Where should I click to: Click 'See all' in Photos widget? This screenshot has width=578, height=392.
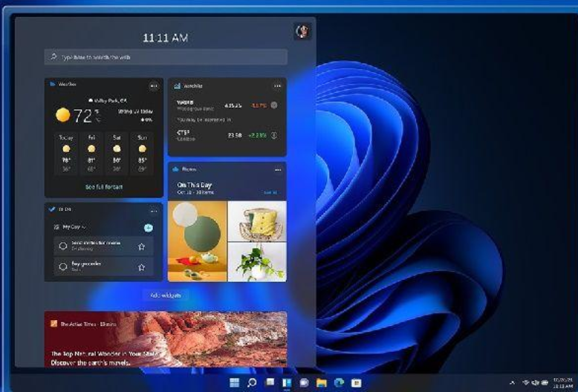pyautogui.click(x=270, y=192)
